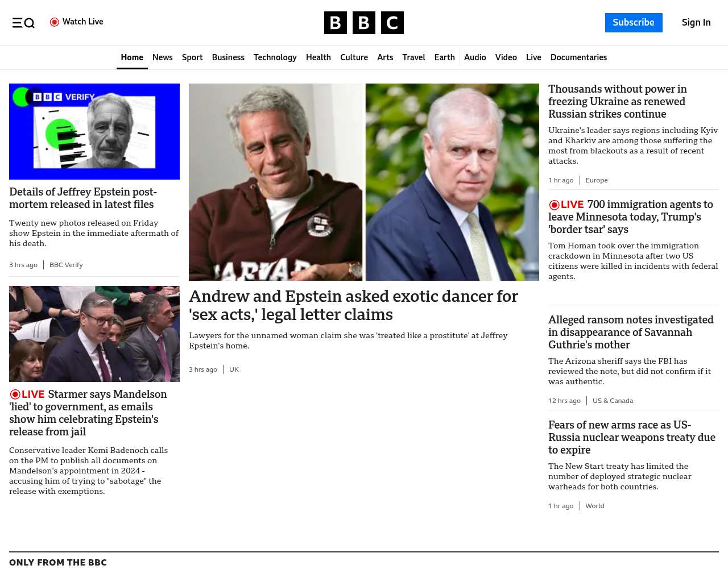728x582 pixels.
Task: Open the Documentaries menu item
Action: coord(578,57)
